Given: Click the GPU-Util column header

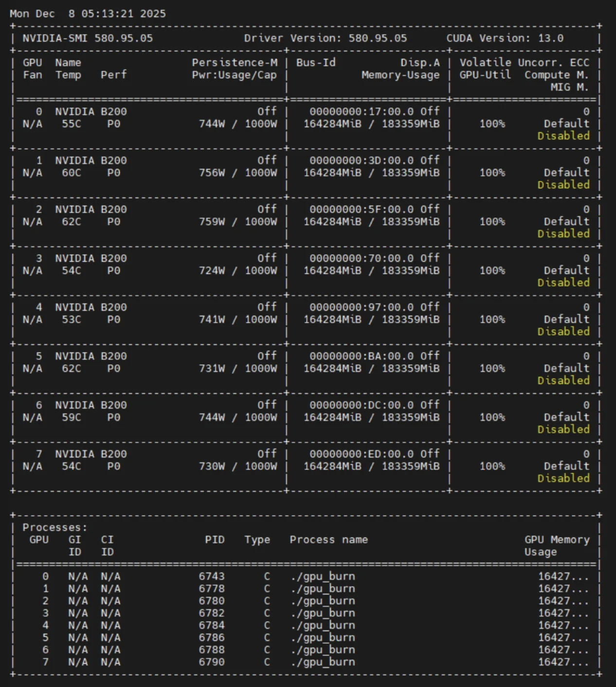Looking at the screenshot, I should point(485,75).
